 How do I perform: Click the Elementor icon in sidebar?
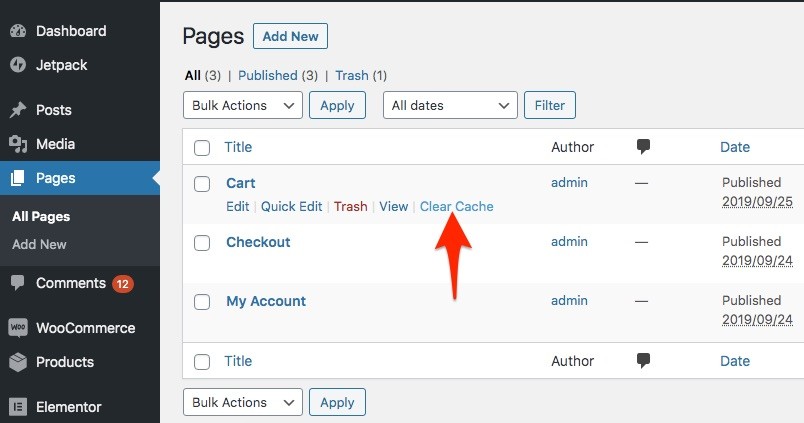[17, 407]
